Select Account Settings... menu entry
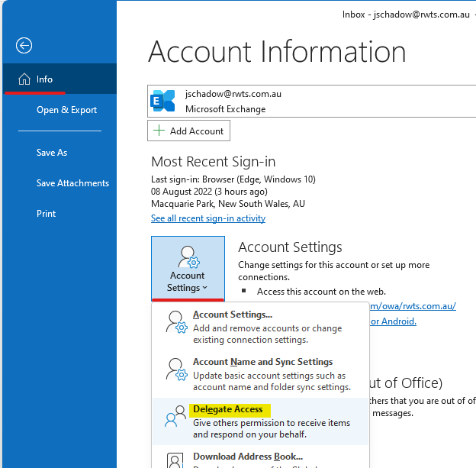The image size is (476, 468). (x=233, y=315)
